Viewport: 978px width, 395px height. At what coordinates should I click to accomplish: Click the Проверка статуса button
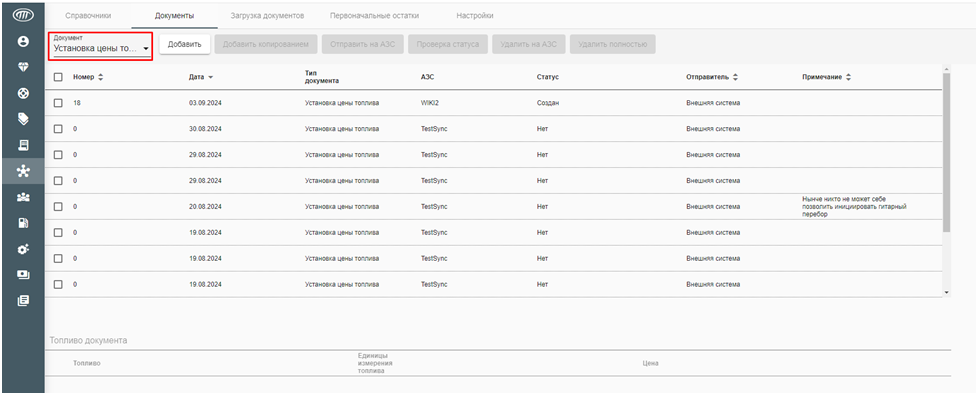coord(448,44)
